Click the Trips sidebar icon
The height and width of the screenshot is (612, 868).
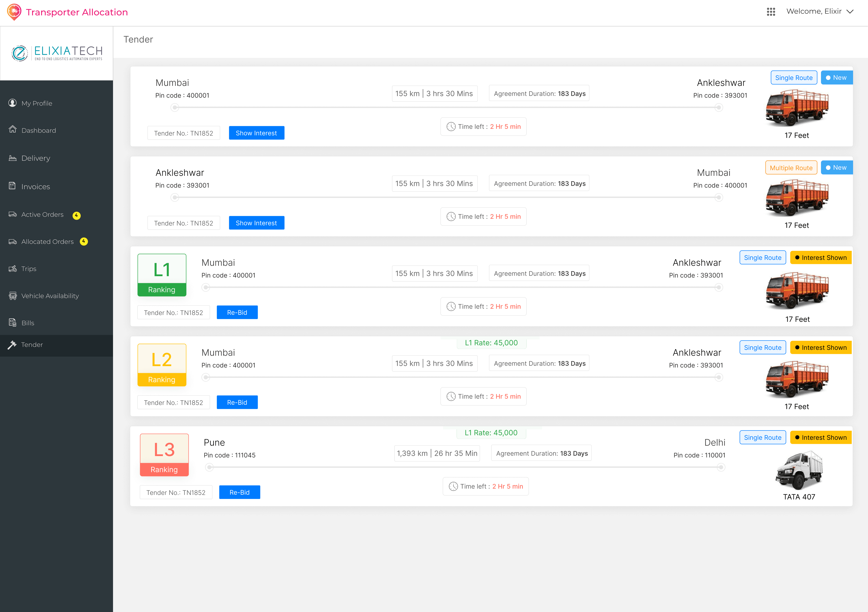click(12, 268)
